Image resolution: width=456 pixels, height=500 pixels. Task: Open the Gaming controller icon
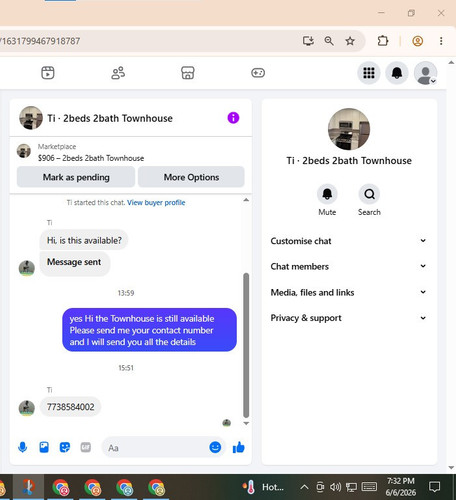258,73
